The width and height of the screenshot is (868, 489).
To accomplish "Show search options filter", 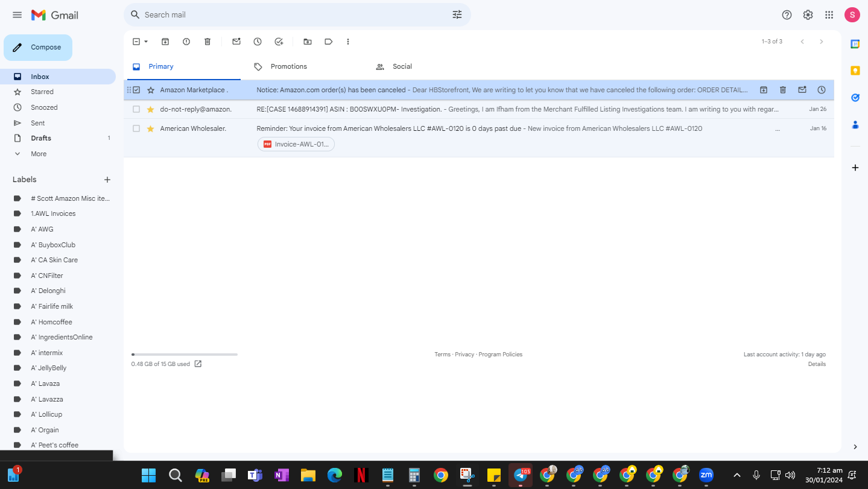I will (x=457, y=14).
